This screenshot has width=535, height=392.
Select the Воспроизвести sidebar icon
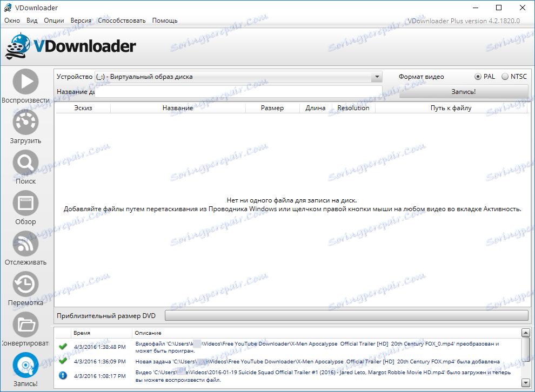click(25, 81)
